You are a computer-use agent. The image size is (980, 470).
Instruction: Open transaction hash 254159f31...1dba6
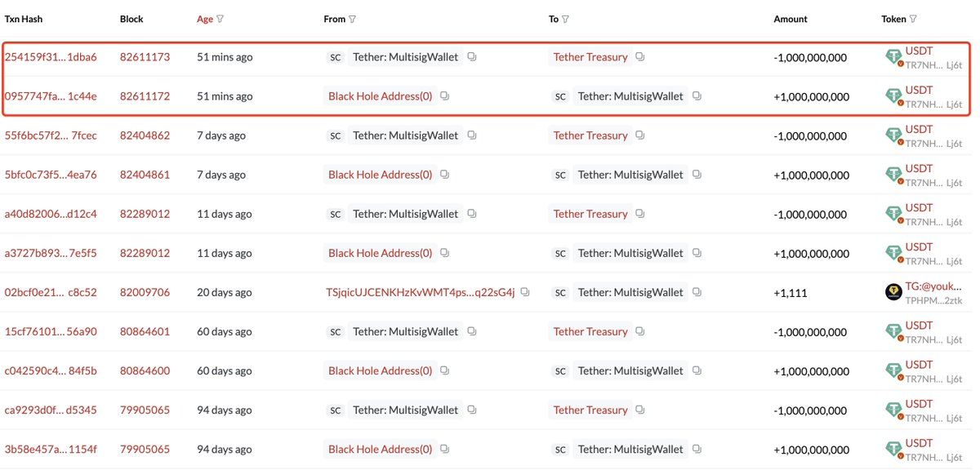coord(51,57)
